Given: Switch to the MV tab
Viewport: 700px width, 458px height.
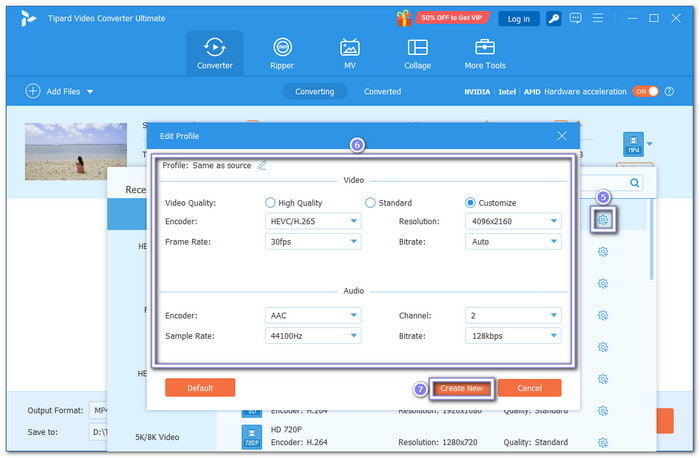Looking at the screenshot, I should tap(350, 53).
